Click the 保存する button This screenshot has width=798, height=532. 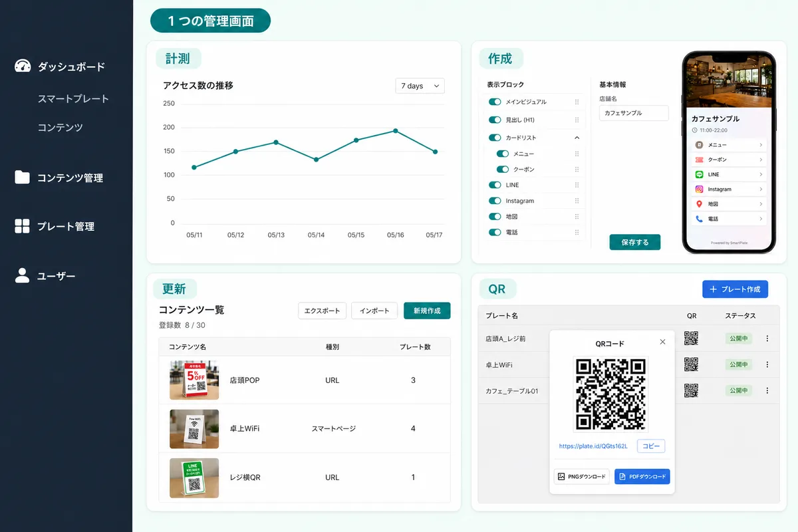click(635, 242)
